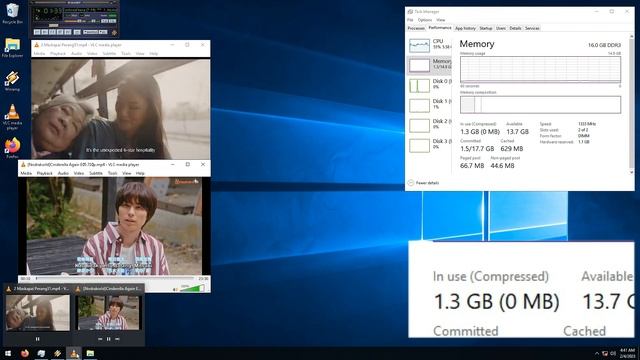
Task: Click the Task Manager vertical scrollbar
Action: [631, 104]
